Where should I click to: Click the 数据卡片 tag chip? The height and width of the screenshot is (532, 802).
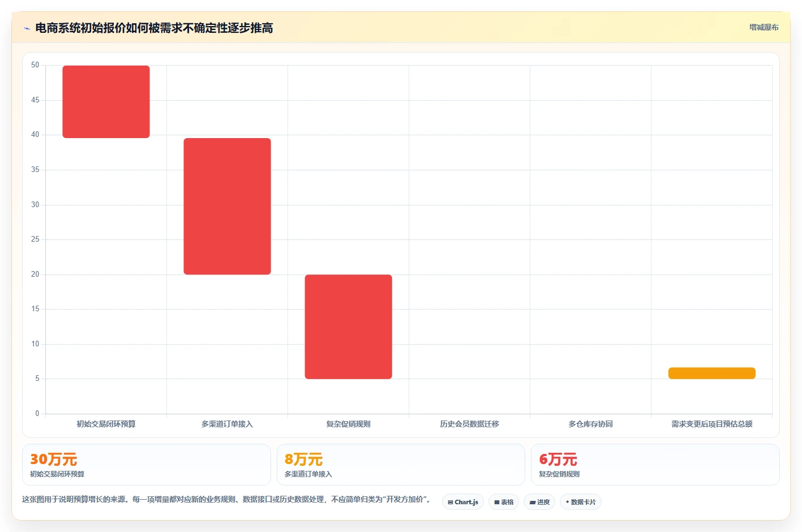(x=581, y=502)
